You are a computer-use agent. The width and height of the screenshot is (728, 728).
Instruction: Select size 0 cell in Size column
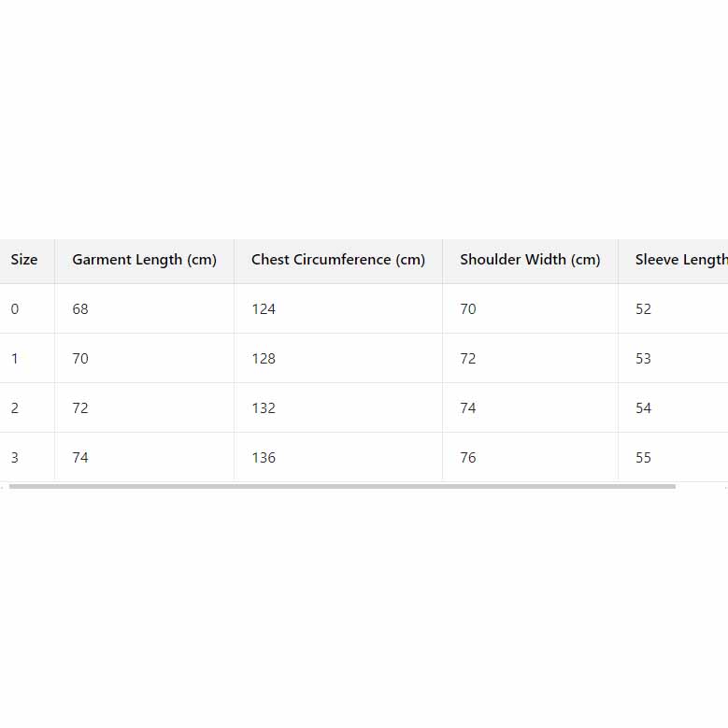click(x=15, y=309)
